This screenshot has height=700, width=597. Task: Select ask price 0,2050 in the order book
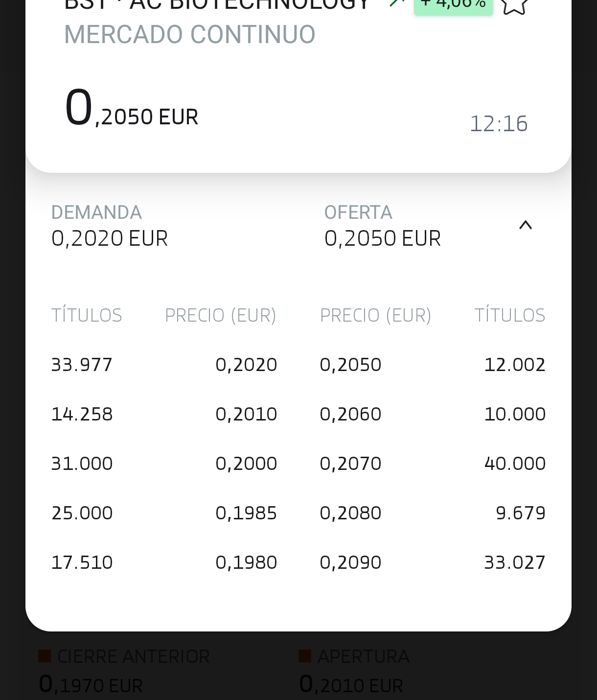click(350, 365)
